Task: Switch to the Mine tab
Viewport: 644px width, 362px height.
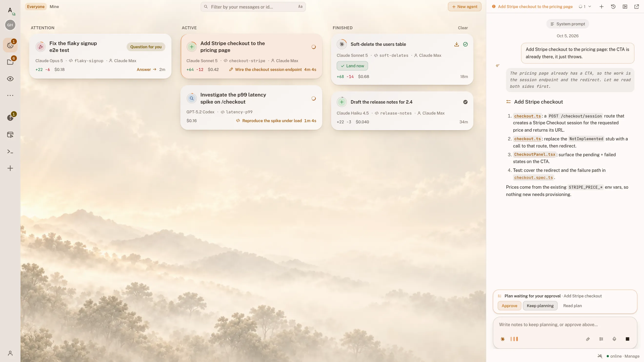Action: tap(54, 7)
